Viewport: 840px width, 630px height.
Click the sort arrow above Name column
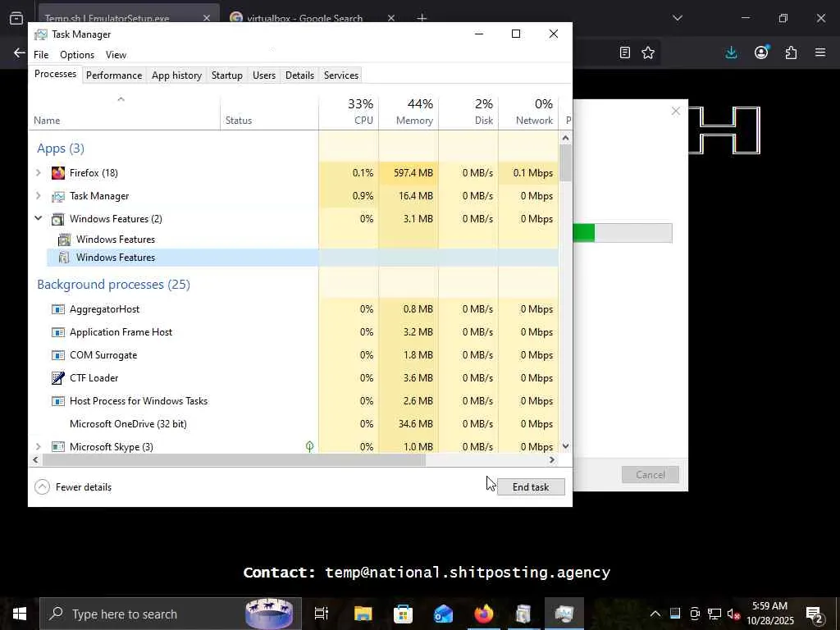click(121, 99)
